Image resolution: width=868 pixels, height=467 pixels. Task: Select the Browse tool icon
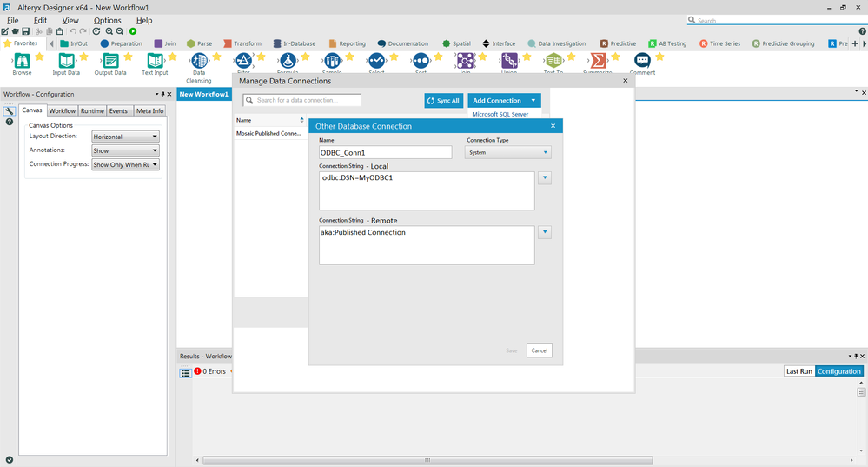(22, 60)
